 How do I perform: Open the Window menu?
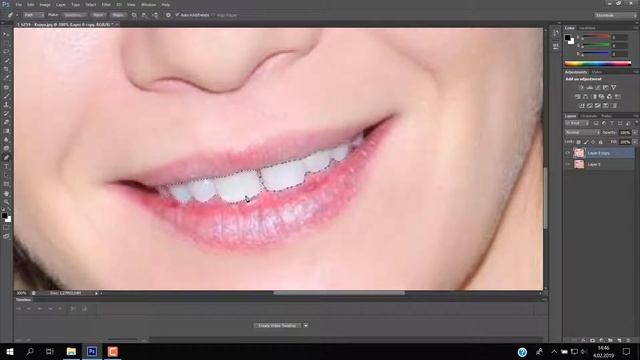(x=149, y=4)
